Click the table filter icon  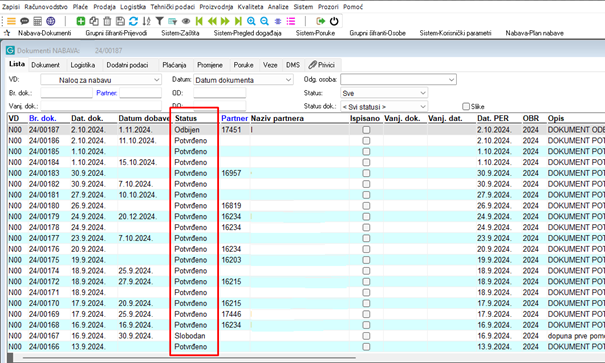pos(172,21)
